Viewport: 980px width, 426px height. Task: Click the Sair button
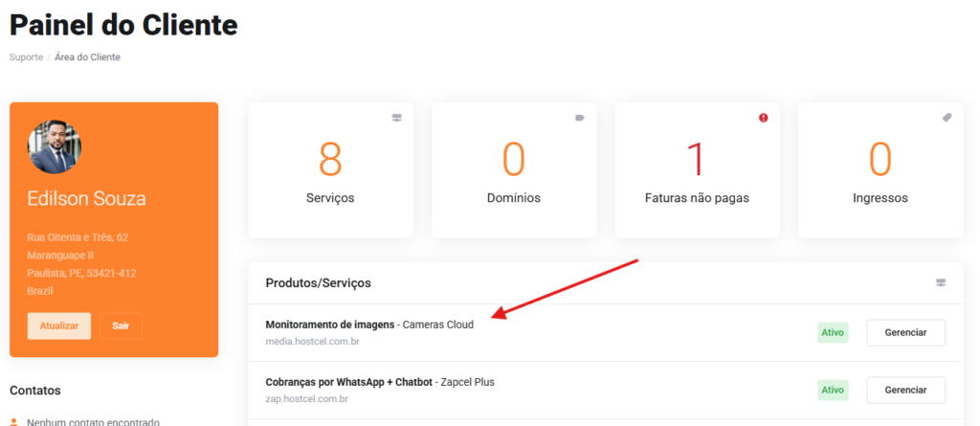122,325
